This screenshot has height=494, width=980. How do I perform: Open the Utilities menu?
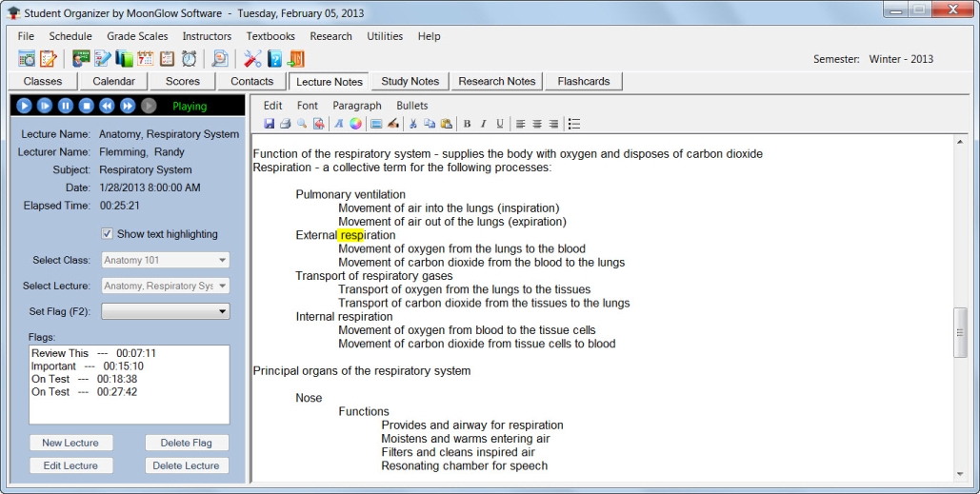point(385,36)
